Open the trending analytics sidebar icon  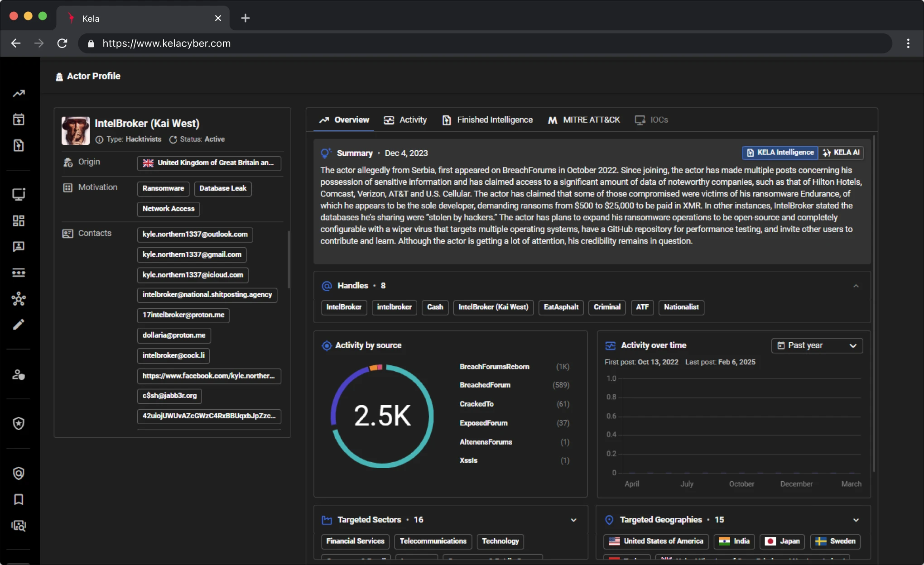[19, 93]
